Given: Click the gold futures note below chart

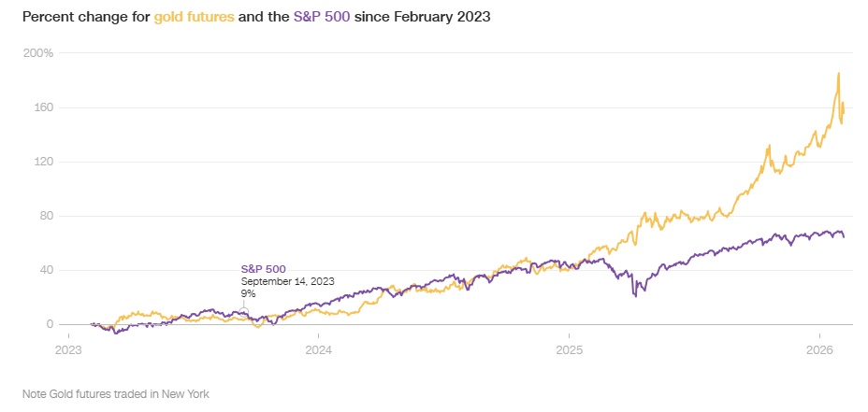Looking at the screenshot, I should [116, 394].
